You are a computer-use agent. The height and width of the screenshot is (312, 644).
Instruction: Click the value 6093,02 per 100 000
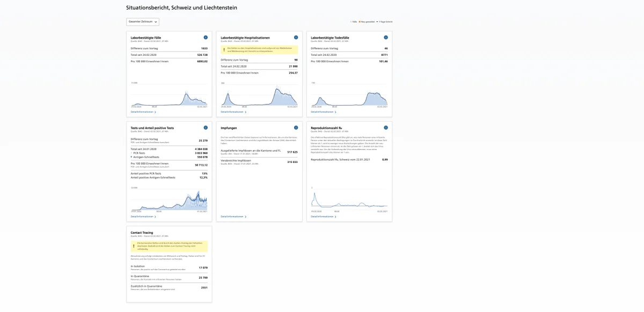pyautogui.click(x=202, y=61)
